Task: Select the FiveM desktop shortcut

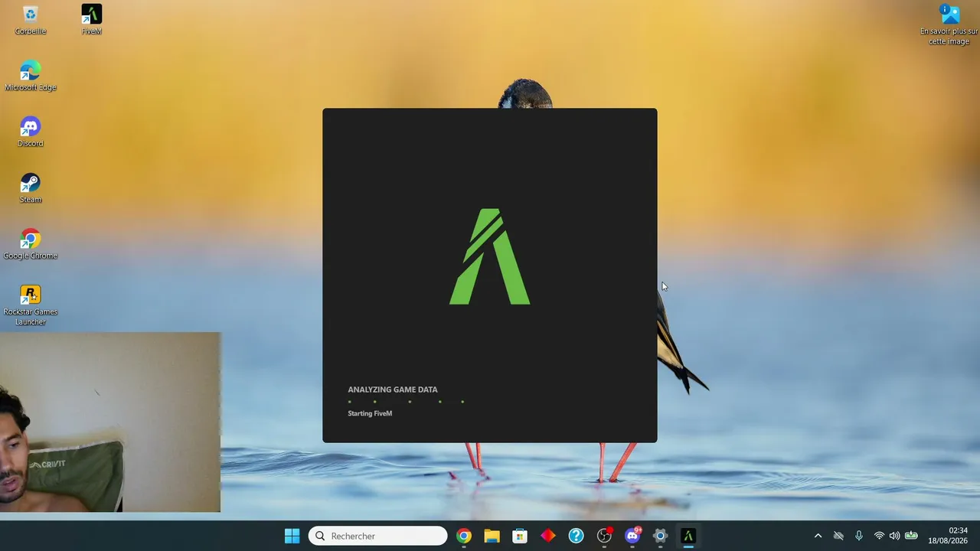Action: [x=91, y=20]
